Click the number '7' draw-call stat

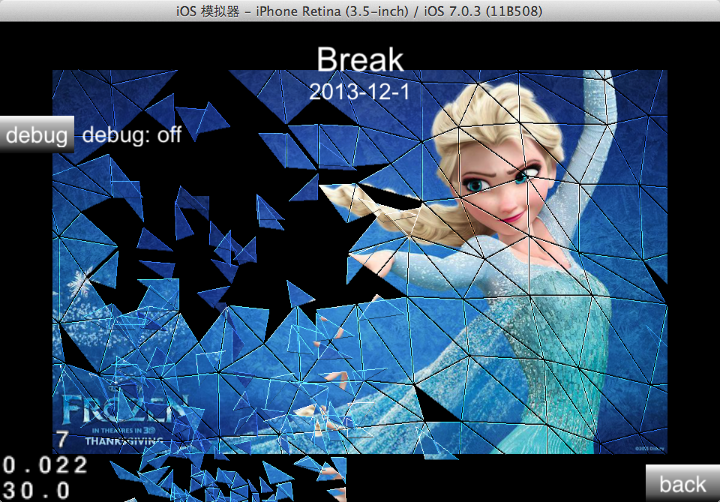pos(62,439)
